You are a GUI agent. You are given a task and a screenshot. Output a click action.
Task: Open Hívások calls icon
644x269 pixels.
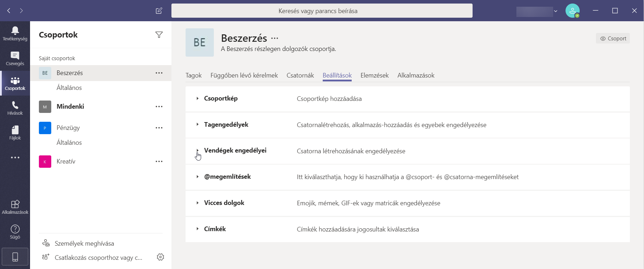tap(15, 108)
